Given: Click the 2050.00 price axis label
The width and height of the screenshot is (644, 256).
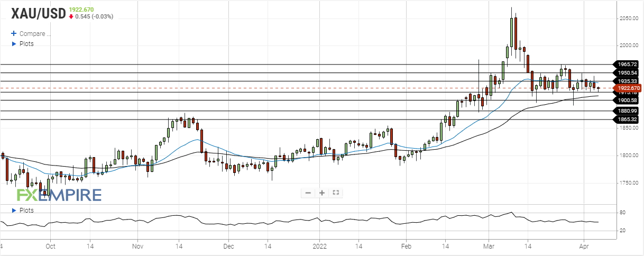Looking at the screenshot, I should tap(630, 18).
